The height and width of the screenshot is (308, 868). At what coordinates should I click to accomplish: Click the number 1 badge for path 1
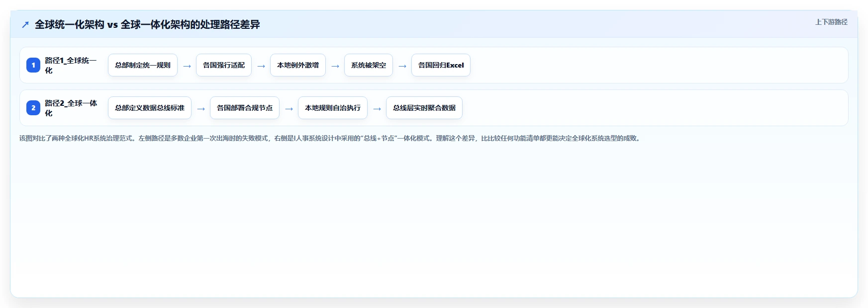[33, 65]
